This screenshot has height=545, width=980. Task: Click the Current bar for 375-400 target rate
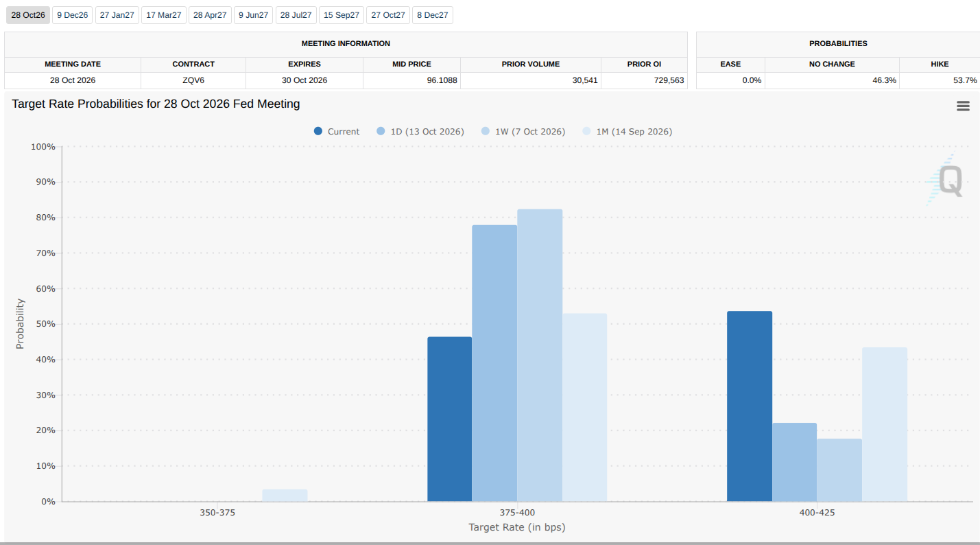click(x=450, y=419)
